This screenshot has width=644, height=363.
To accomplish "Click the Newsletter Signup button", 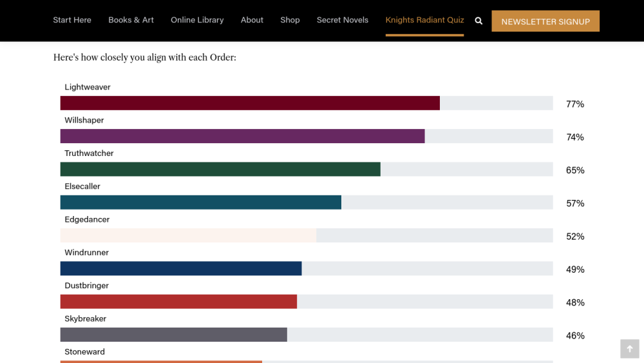I will (x=545, y=21).
